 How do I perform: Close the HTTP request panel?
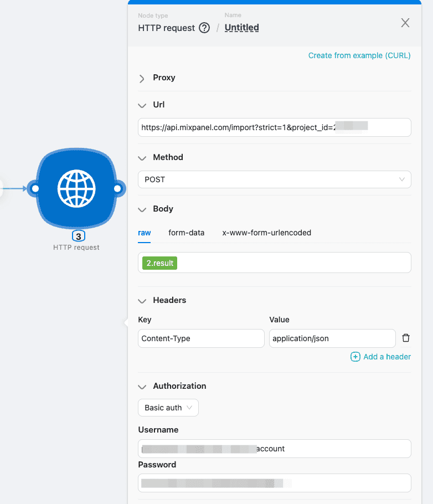coord(405,23)
